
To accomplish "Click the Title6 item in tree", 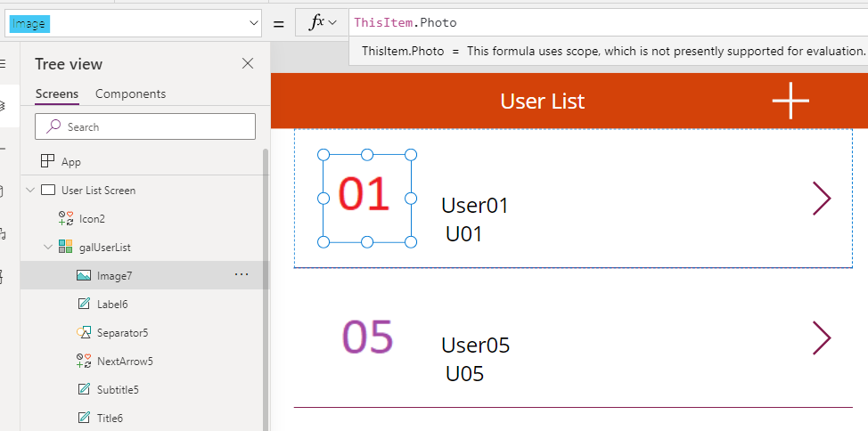I will pyautogui.click(x=110, y=418).
